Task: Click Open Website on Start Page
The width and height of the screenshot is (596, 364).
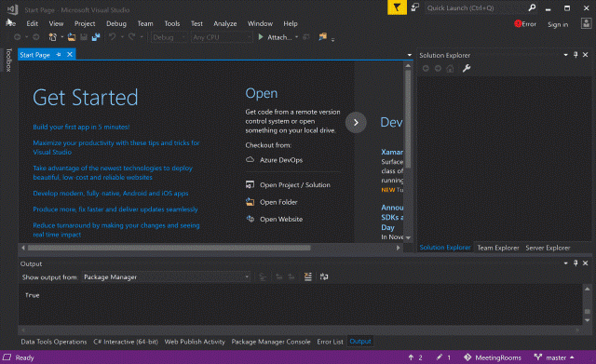Action: point(275,219)
